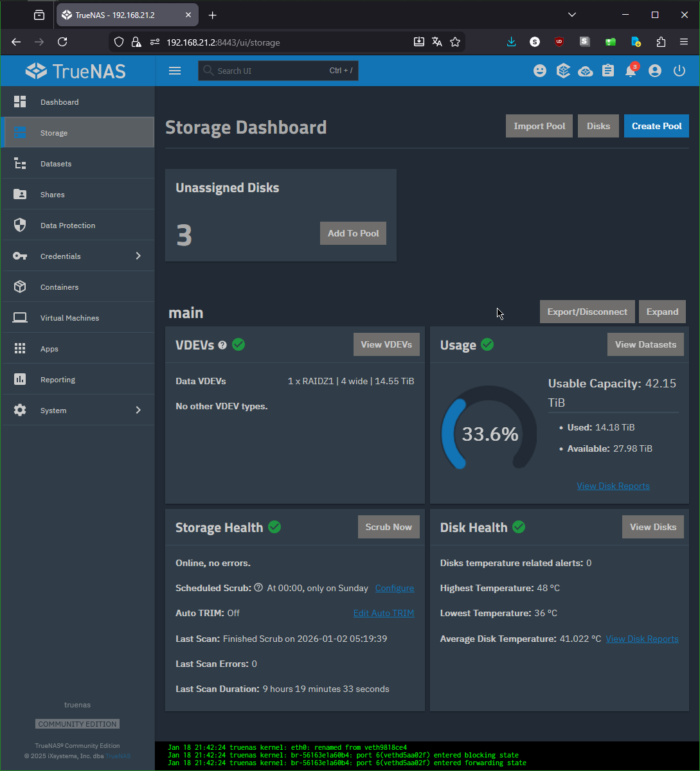Click the alerts bell icon
700x771 pixels.
pyautogui.click(x=631, y=71)
